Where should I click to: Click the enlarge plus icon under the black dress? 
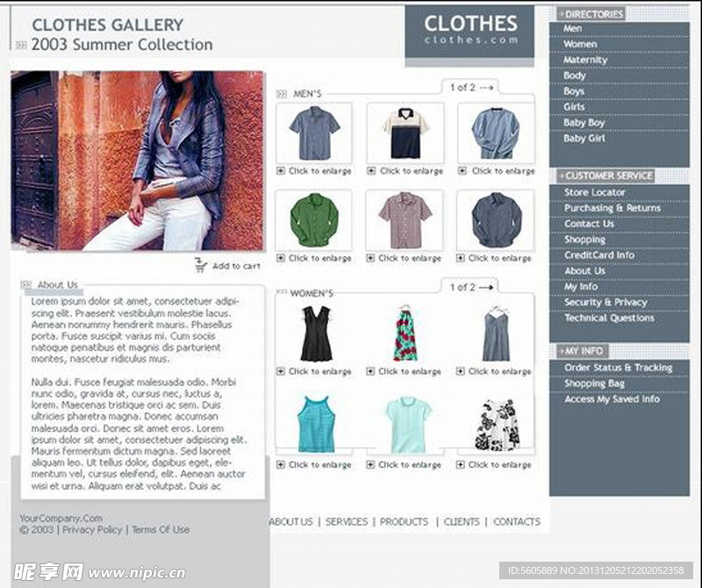[281, 371]
